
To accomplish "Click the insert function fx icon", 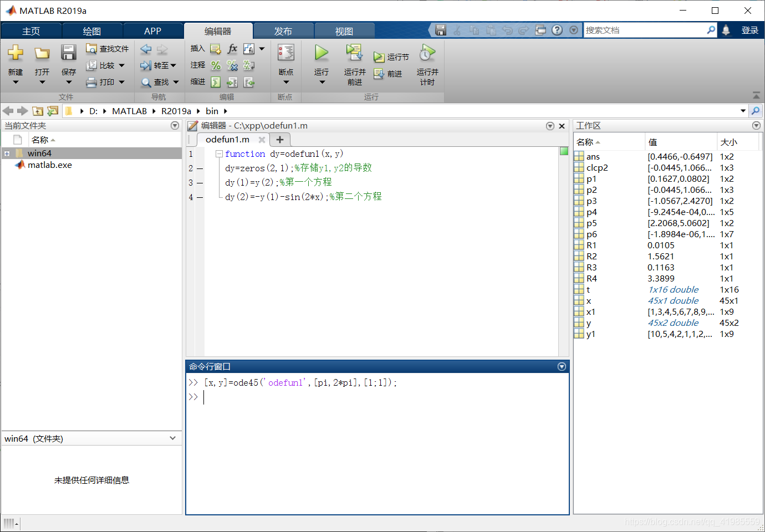I will coord(232,49).
